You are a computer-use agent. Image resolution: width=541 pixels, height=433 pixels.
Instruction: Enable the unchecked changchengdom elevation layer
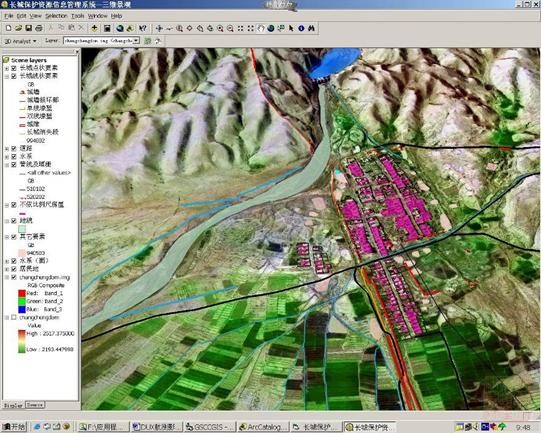(14, 317)
